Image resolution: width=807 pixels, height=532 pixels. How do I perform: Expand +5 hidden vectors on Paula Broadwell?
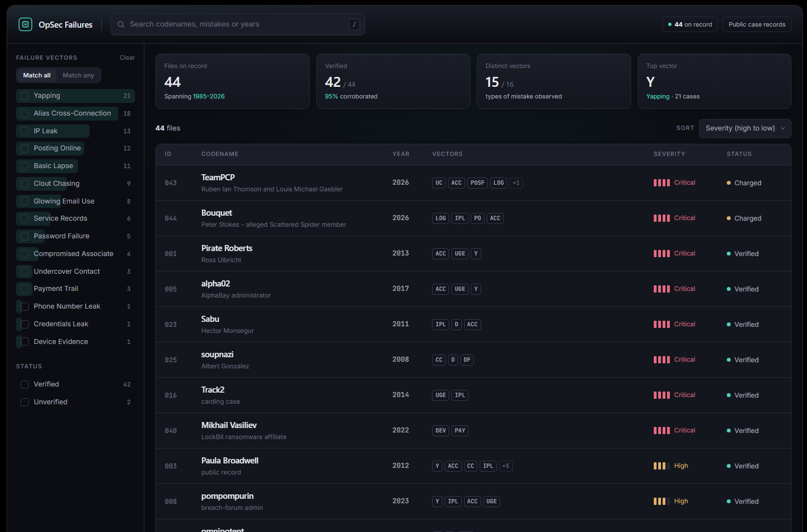(506, 466)
